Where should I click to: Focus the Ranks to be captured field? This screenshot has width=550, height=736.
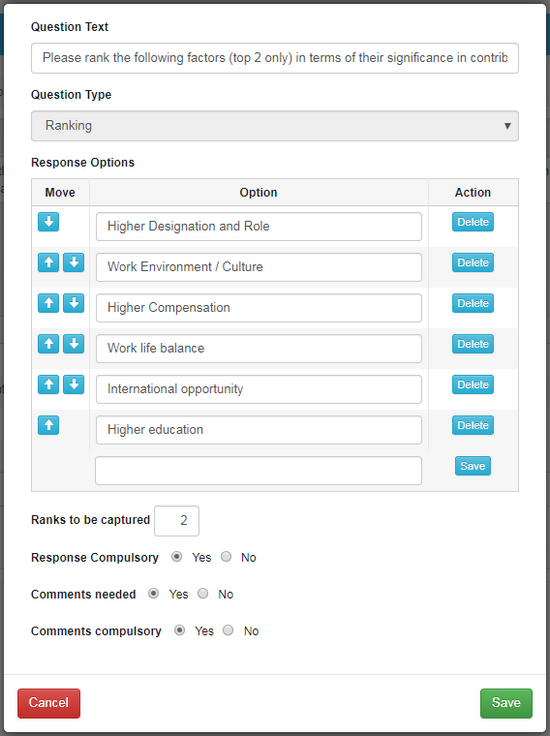176,521
